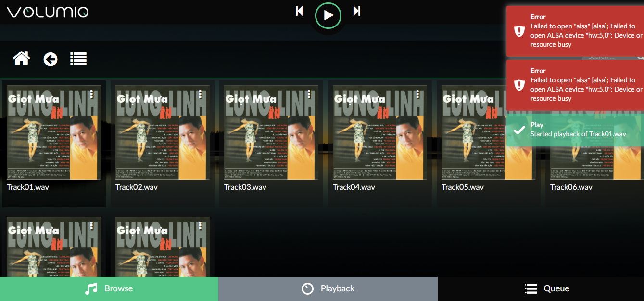Start playback with the play button
This screenshot has height=301, width=644.
click(328, 15)
